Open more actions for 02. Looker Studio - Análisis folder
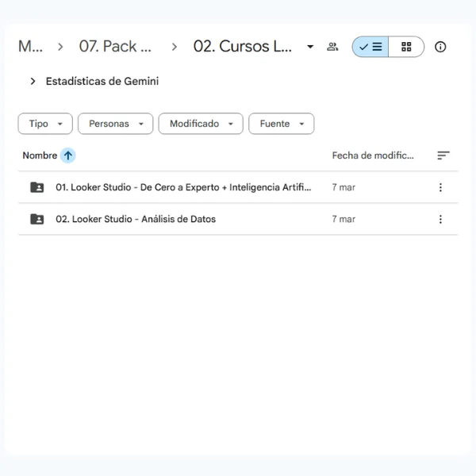This screenshot has height=476, width=476. click(440, 219)
